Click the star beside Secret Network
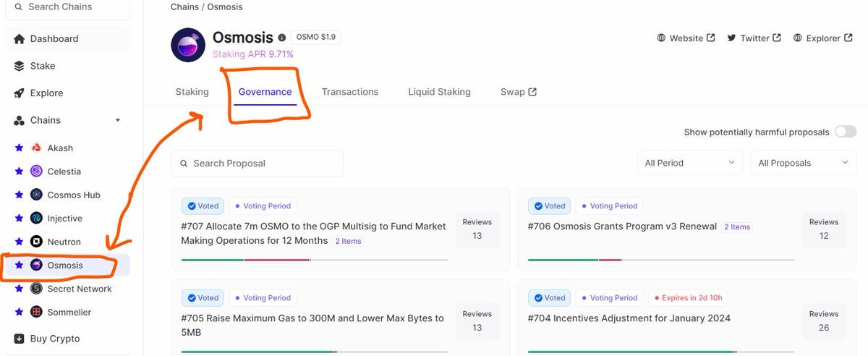The width and height of the screenshot is (868, 356). (20, 289)
